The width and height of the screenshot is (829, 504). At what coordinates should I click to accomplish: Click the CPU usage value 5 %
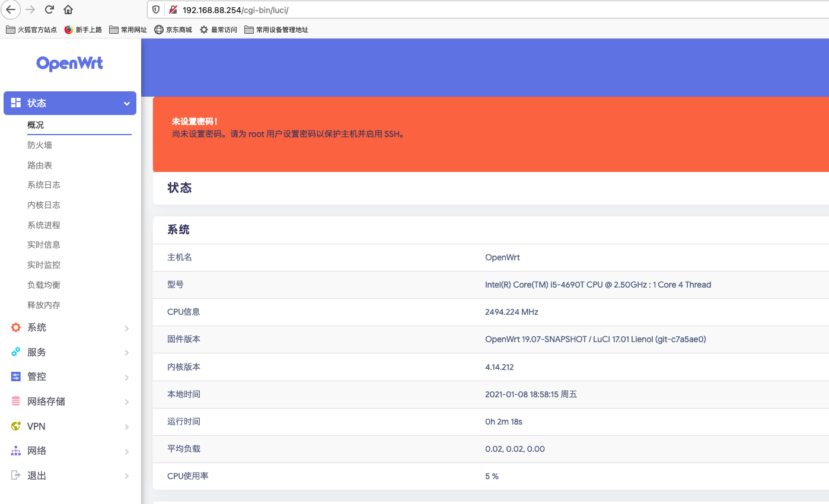pos(492,476)
